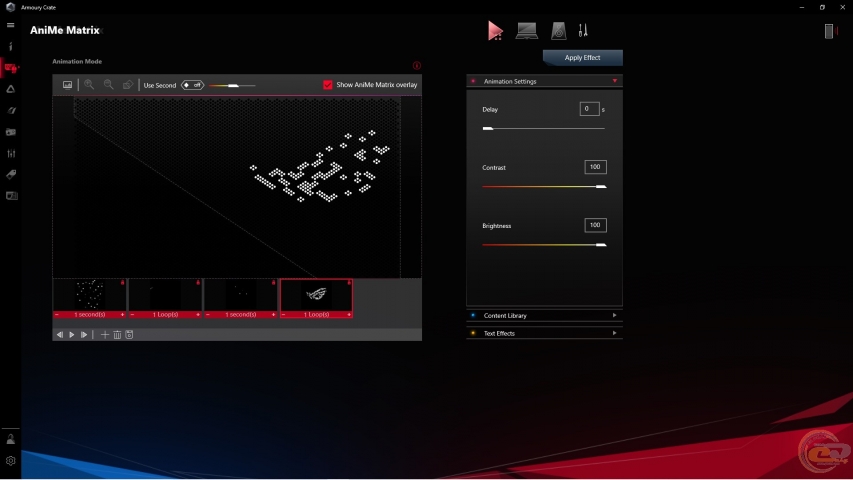Open the price tag deals sidebar icon
The height and width of the screenshot is (480, 853).
pos(11,175)
